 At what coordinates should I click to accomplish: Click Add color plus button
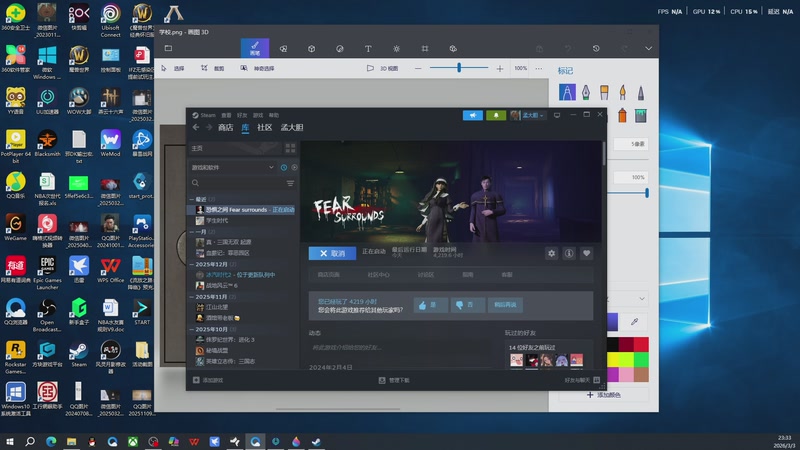click(604, 395)
